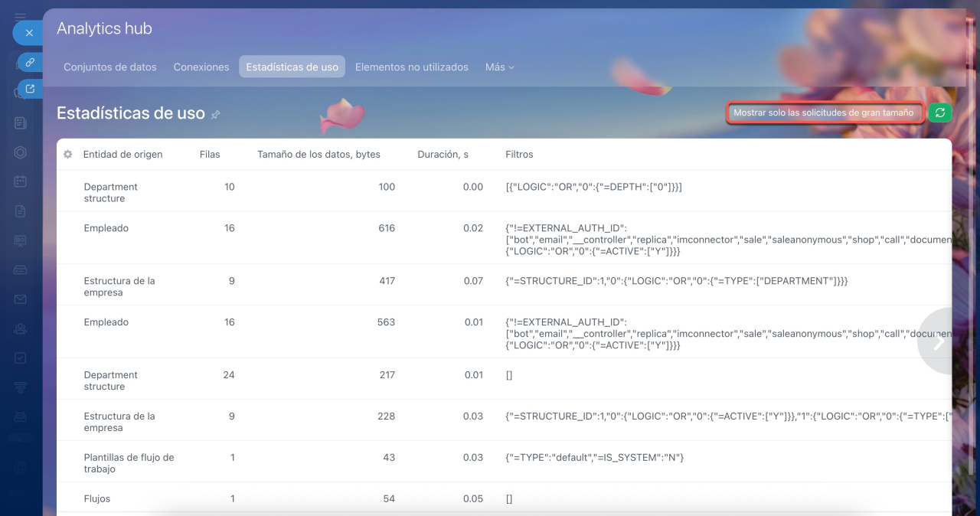
Task: Expand the Más dropdown menu
Action: 499,67
